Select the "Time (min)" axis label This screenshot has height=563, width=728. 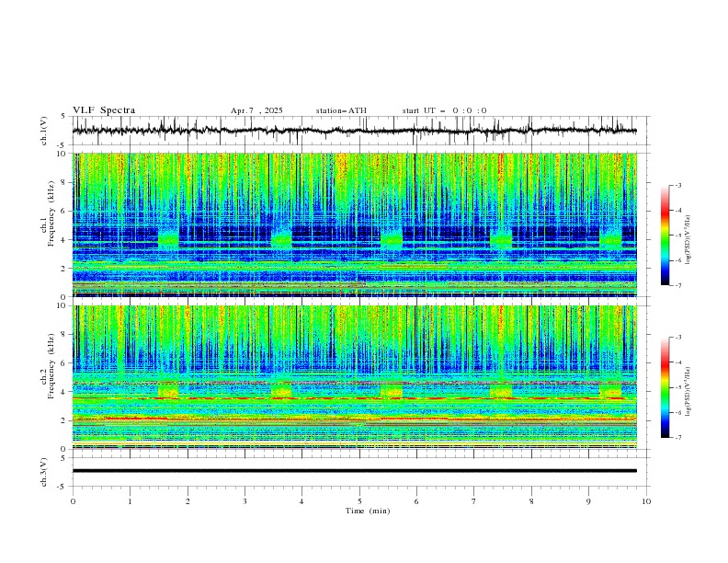(368, 511)
